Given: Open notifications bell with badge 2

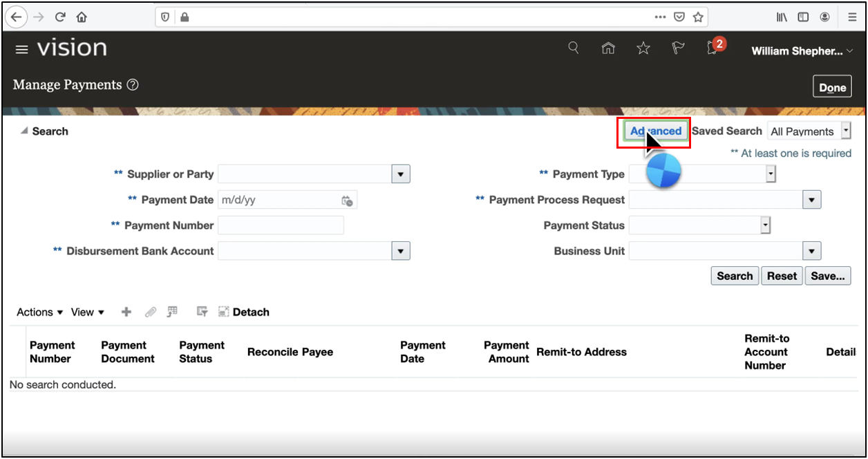Looking at the screenshot, I should click(x=713, y=48).
